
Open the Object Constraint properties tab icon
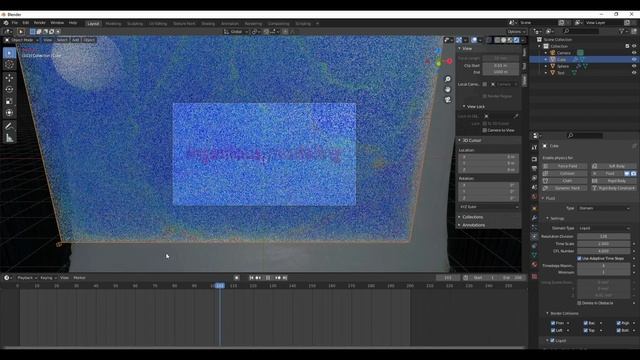click(x=534, y=246)
